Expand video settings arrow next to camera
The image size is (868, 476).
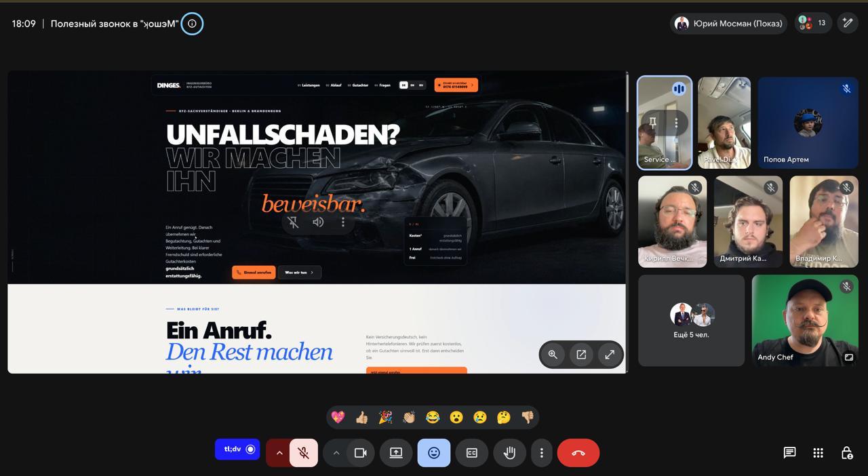pyautogui.click(x=336, y=453)
